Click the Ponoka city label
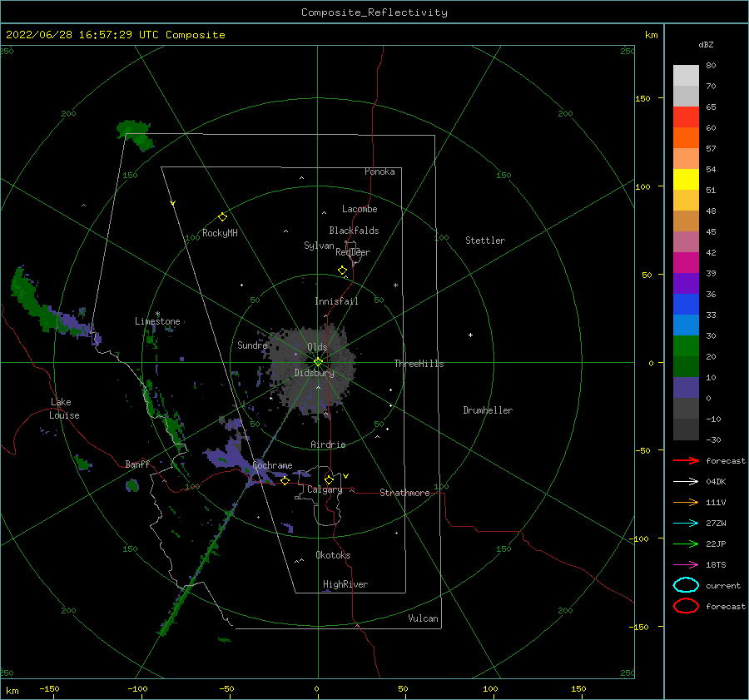This screenshot has width=749, height=700. (379, 171)
